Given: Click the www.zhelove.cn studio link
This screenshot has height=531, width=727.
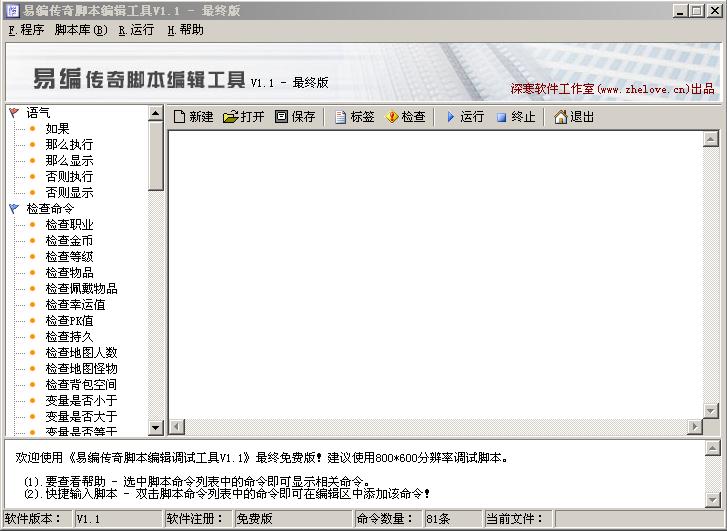Looking at the screenshot, I should coord(612,88).
